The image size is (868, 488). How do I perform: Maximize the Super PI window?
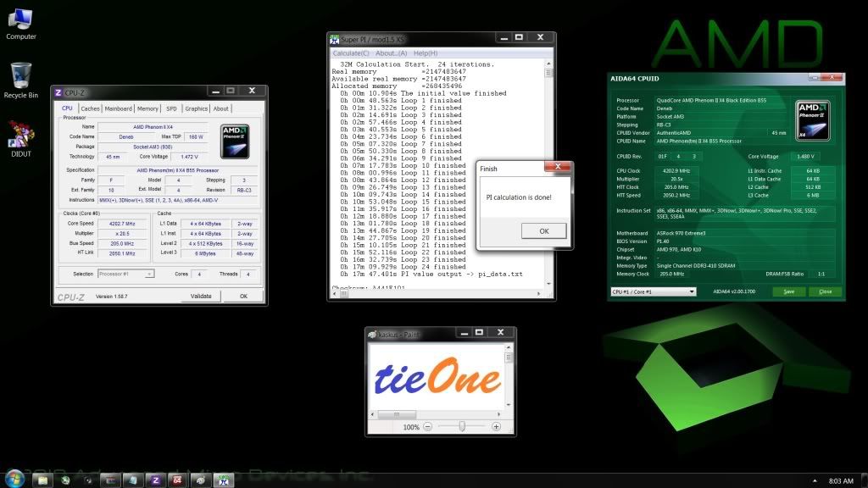click(x=519, y=37)
